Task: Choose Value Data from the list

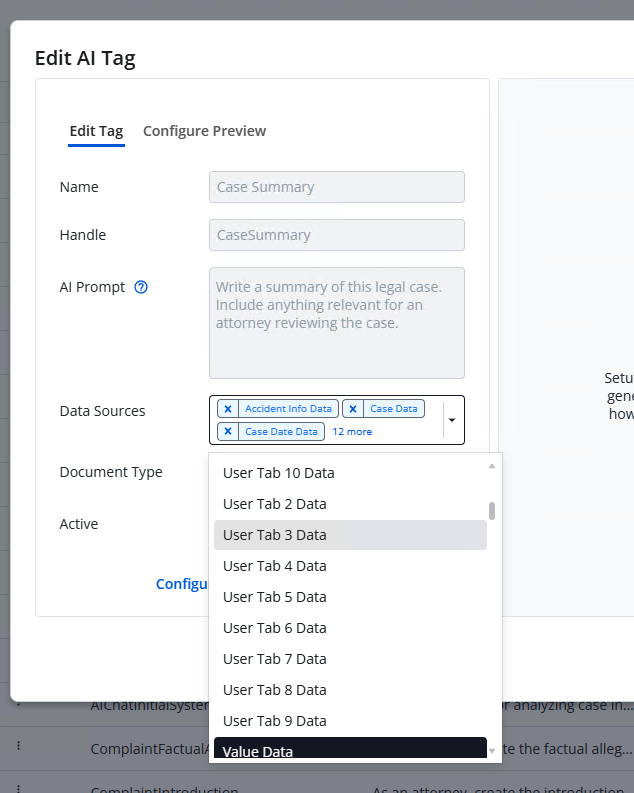Action: point(257,751)
